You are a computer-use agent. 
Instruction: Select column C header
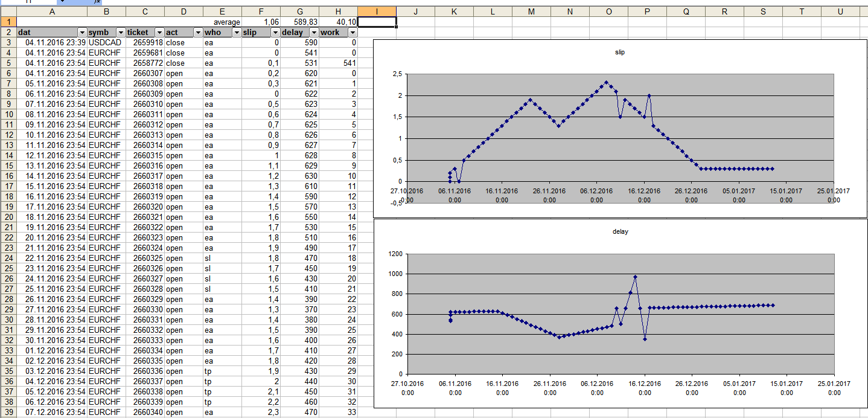pos(145,11)
